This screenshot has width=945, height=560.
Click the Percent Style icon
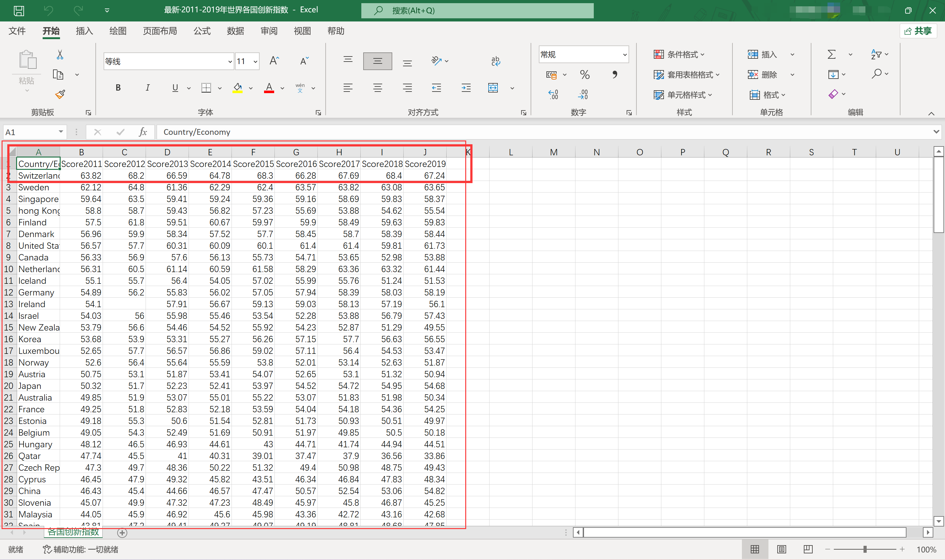[584, 75]
